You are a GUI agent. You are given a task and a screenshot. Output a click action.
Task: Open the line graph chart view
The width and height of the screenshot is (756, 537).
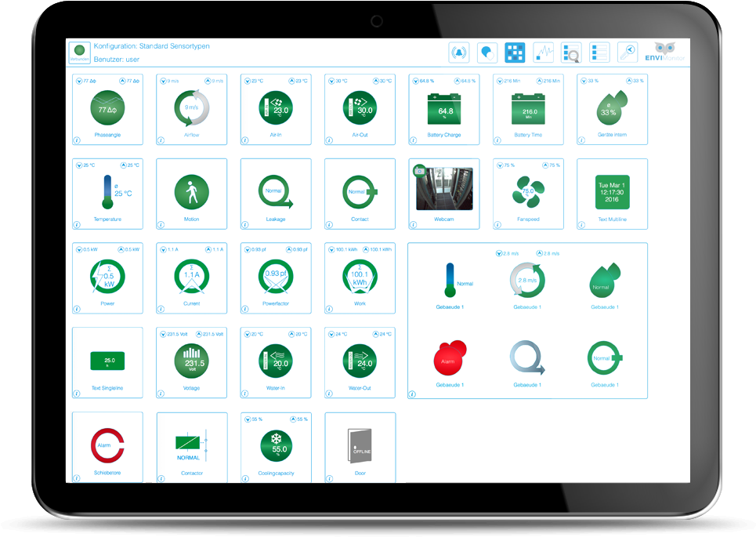[544, 53]
